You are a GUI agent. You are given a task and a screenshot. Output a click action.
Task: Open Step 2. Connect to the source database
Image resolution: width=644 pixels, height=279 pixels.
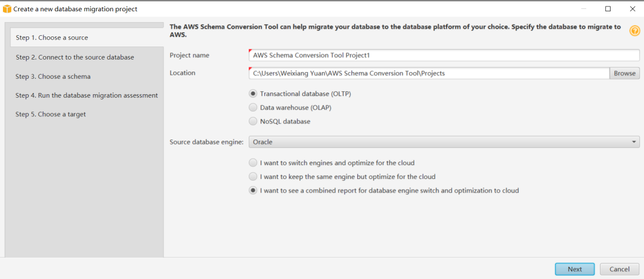[75, 57]
